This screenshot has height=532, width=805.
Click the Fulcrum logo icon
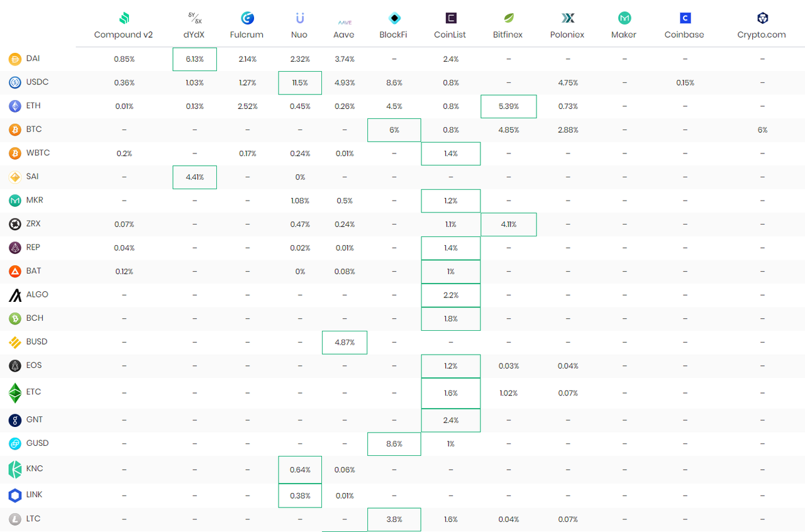(x=247, y=18)
